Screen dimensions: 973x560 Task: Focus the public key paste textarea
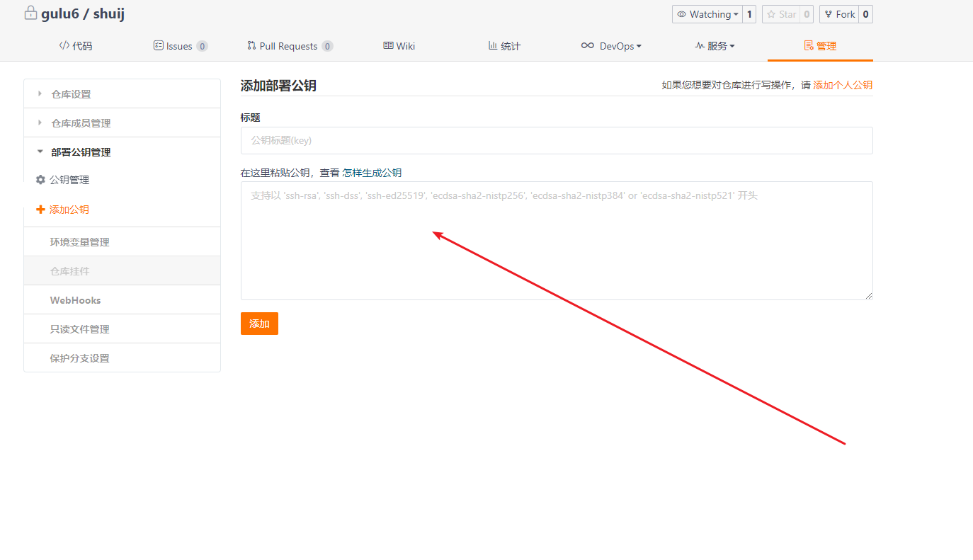click(557, 241)
